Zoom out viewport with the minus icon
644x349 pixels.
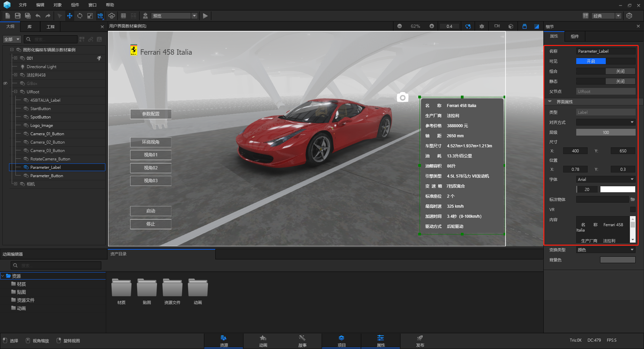[399, 26]
